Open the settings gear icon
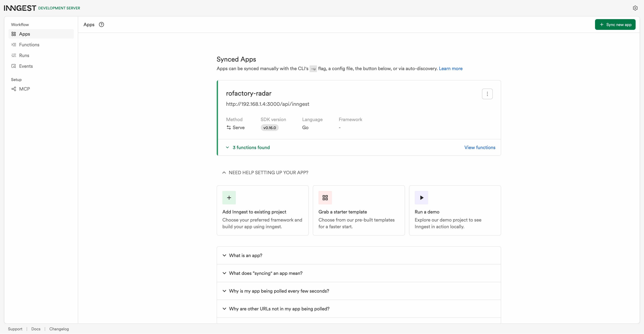 pos(635,8)
